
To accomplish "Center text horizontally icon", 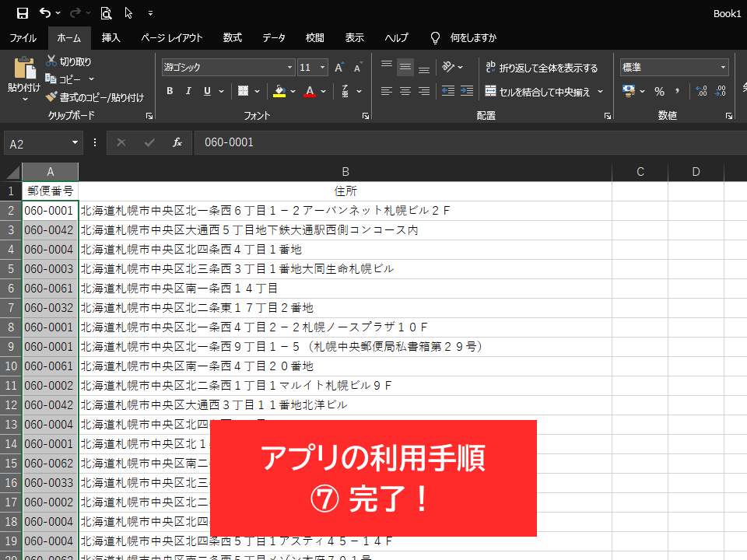I will pyautogui.click(x=405, y=91).
